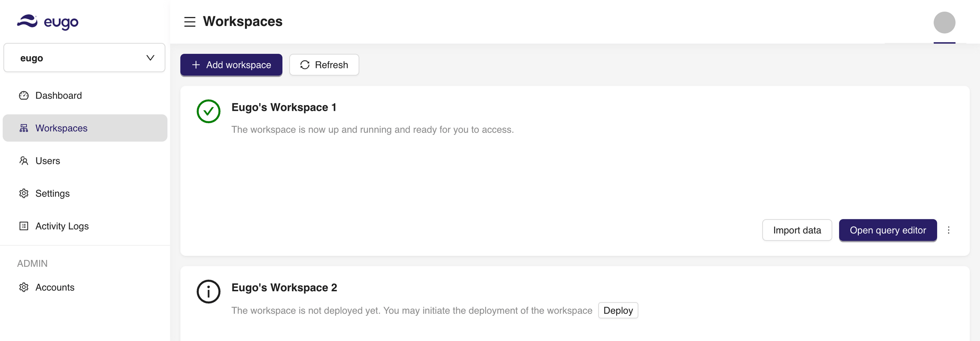
Task: Go to Workspaces in the sidebar
Action: point(61,128)
